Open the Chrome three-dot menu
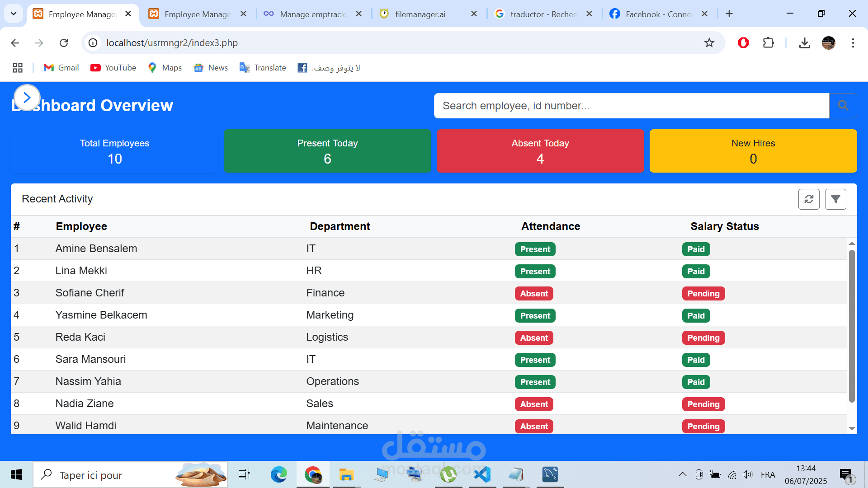 [x=853, y=43]
